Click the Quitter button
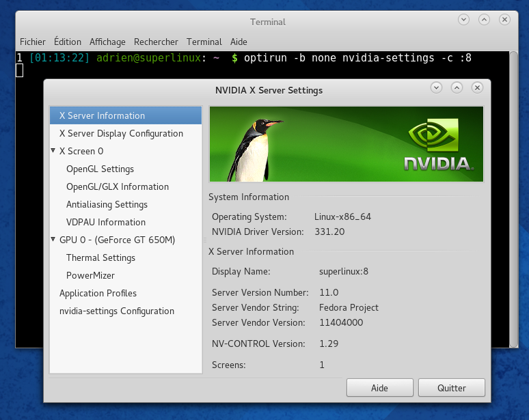This screenshot has height=420, width=529. pyautogui.click(x=451, y=388)
